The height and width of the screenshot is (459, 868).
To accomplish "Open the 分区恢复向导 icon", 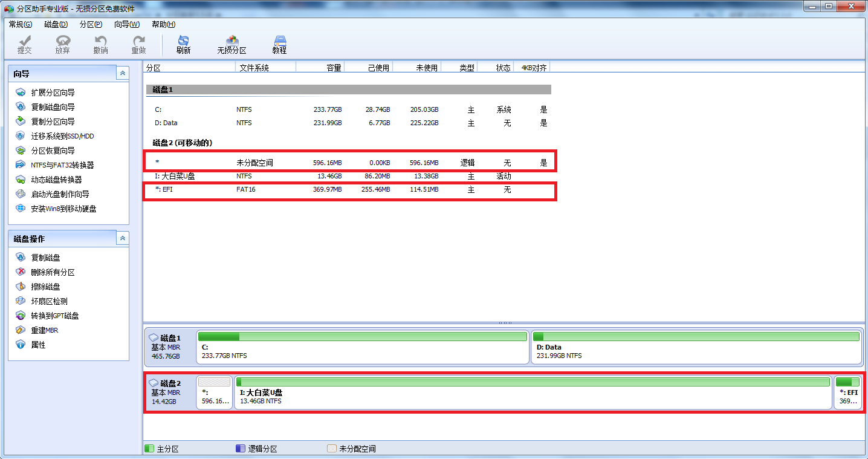I will click(x=21, y=151).
